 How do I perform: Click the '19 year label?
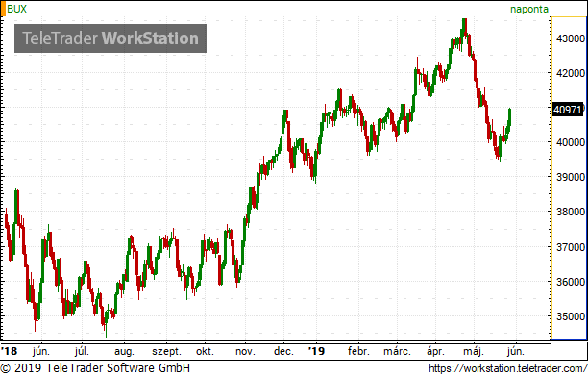[316, 351]
